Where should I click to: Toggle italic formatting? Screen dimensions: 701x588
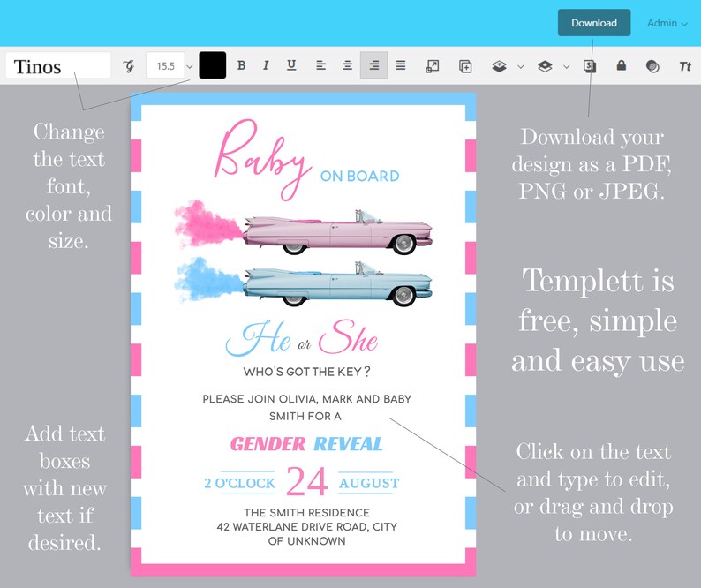point(266,65)
